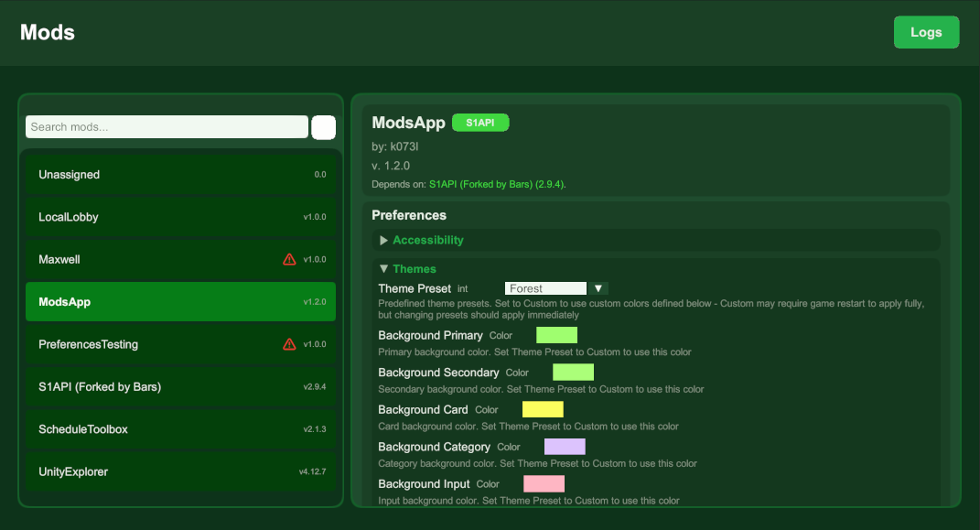Click inside the Search mods field

coord(167,126)
